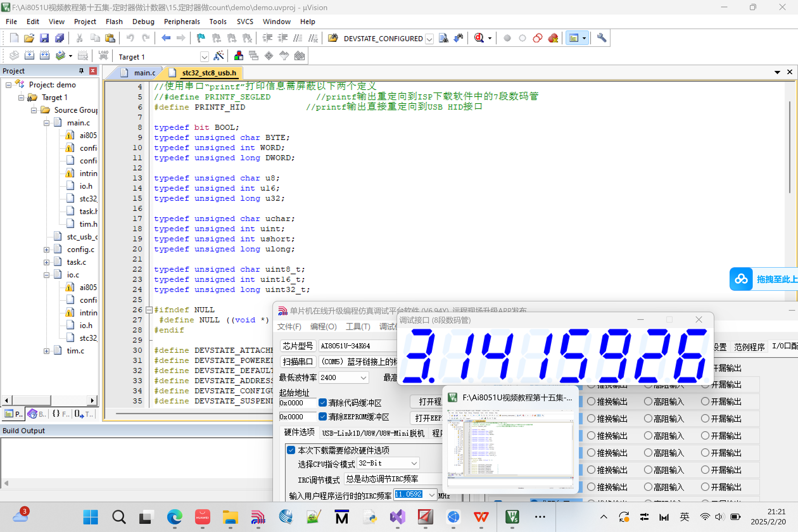Click the Navigate Backwards blue arrow
The height and width of the screenshot is (532, 798).
pyautogui.click(x=166, y=38)
